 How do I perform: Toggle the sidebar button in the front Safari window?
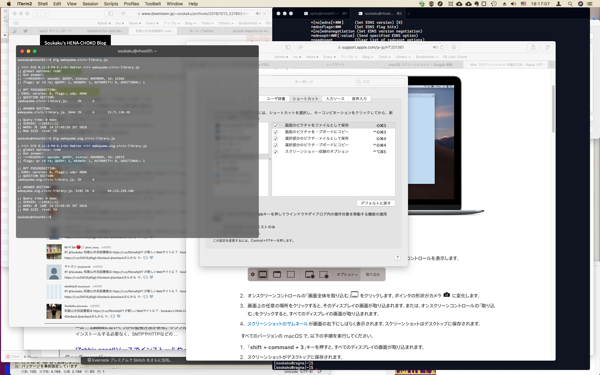coord(288,47)
